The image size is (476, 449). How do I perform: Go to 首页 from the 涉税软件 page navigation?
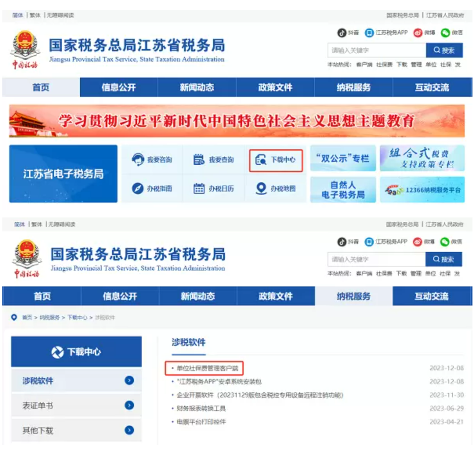(42, 296)
